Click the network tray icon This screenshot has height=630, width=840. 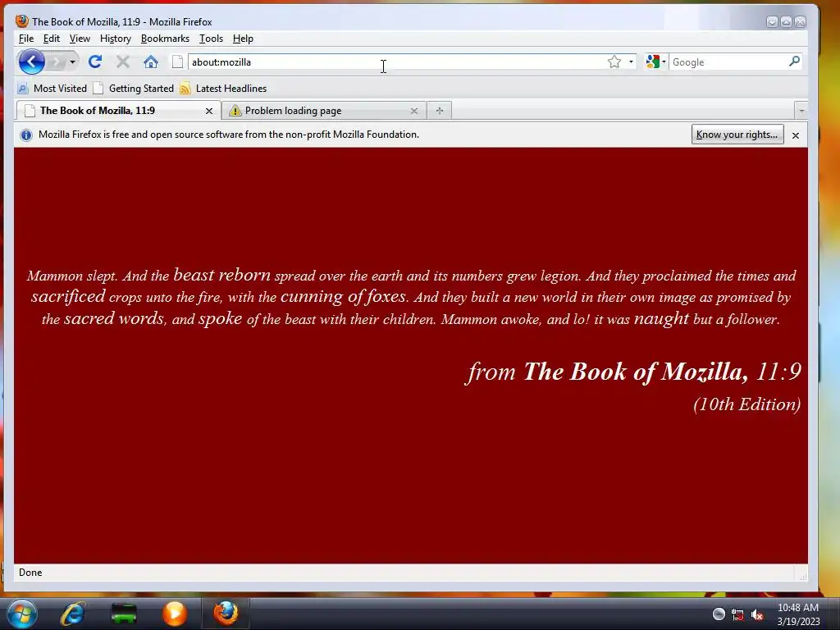point(737,615)
